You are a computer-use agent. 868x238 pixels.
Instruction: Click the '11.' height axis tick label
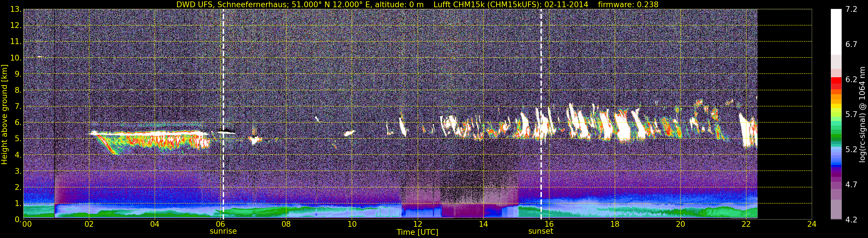pos(16,42)
